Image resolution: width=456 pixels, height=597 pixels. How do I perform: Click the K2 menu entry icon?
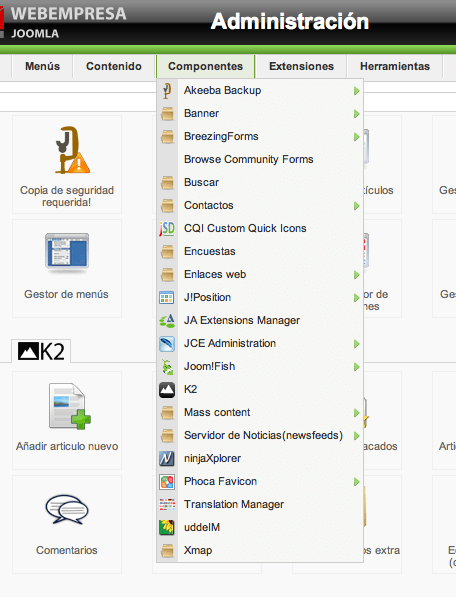click(x=167, y=390)
